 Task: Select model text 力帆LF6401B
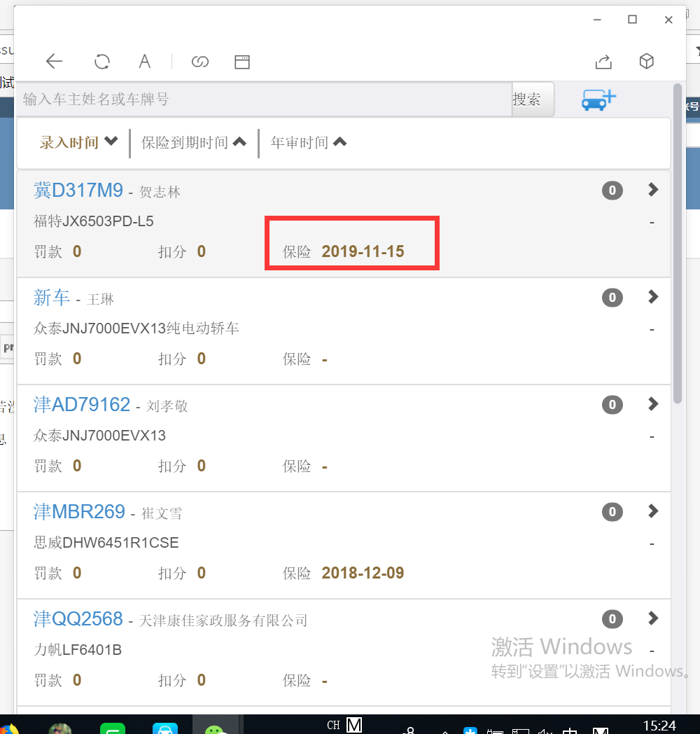(78, 650)
